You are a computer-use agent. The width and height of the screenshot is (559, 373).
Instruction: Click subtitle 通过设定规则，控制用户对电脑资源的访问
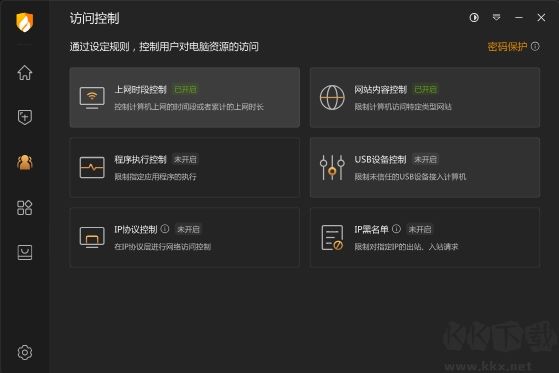164,47
